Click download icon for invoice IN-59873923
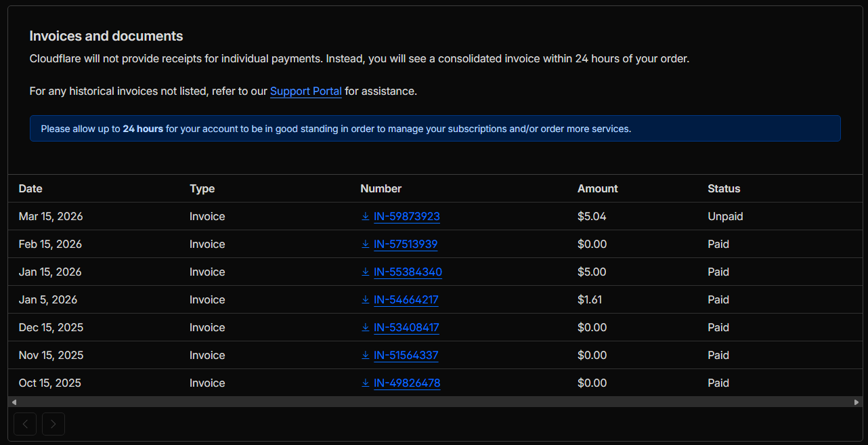This screenshot has height=445, width=868. tap(366, 217)
